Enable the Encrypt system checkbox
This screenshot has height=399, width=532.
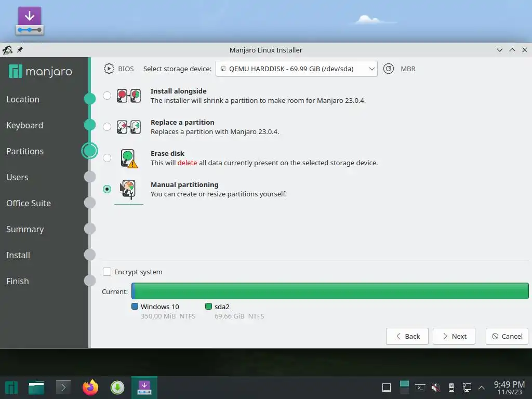[107, 272]
